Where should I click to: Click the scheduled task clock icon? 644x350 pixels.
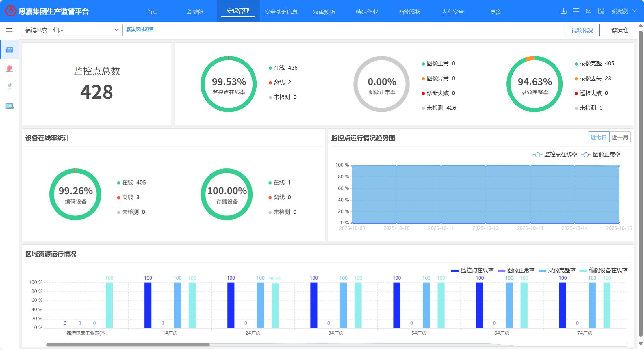[x=601, y=11]
